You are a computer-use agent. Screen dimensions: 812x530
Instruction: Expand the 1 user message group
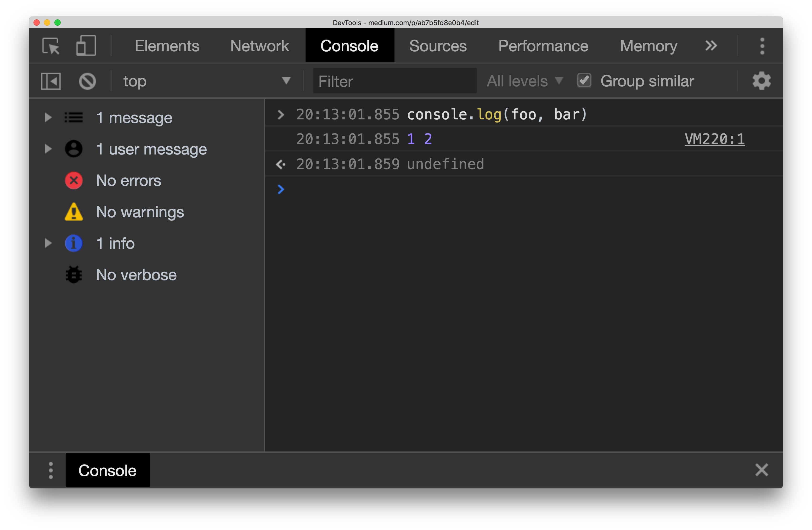(x=48, y=148)
